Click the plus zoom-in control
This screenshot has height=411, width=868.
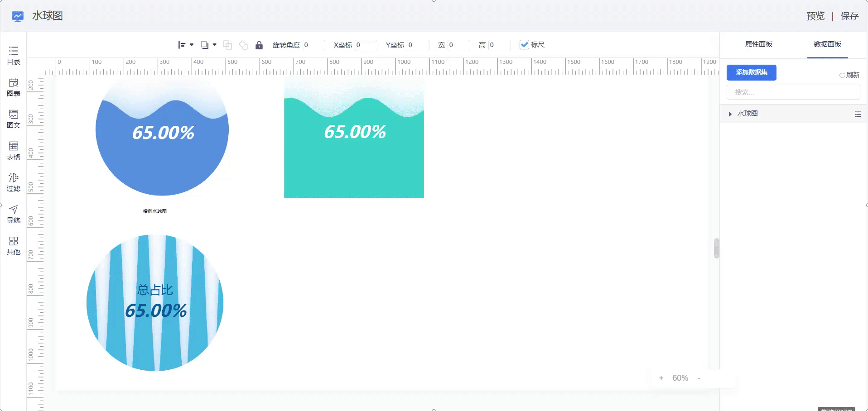[661, 378]
